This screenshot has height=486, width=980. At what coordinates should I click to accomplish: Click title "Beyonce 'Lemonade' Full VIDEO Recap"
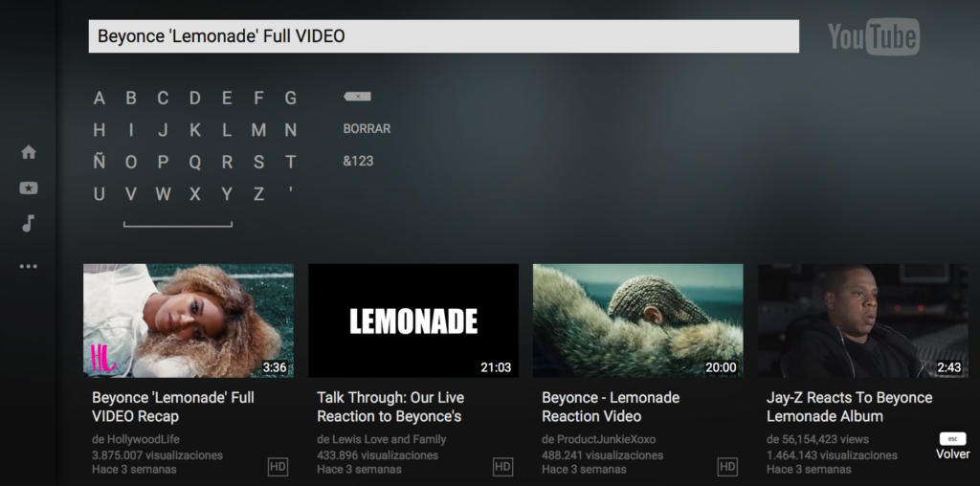coord(173,407)
